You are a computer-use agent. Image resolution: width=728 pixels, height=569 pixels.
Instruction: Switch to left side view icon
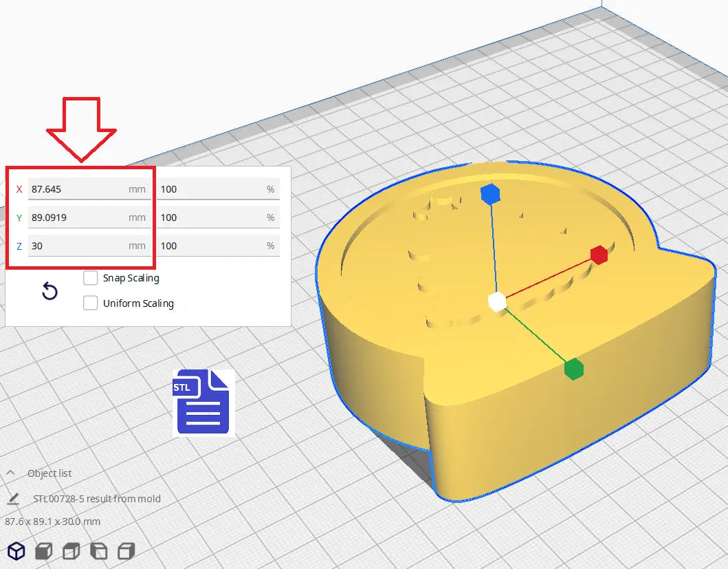tap(98, 550)
